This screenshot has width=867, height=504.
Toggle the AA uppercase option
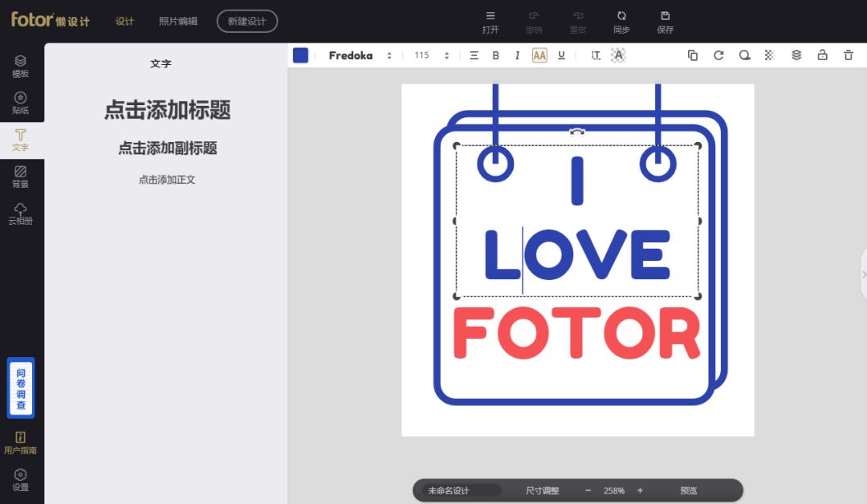click(539, 55)
